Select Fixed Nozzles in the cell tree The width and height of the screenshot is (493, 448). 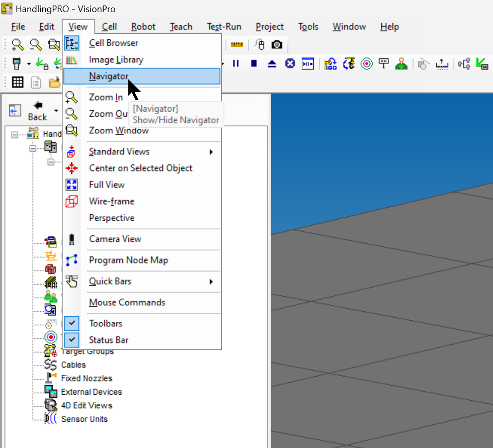87,378
